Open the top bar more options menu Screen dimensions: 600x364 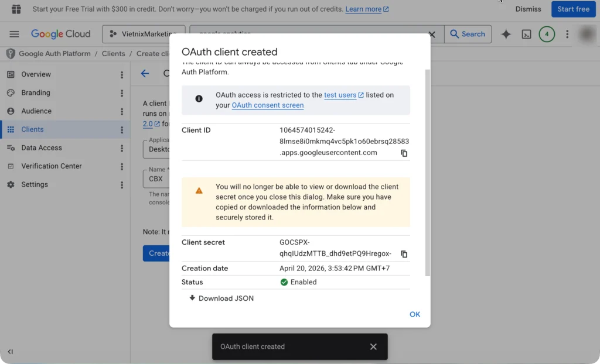tap(567, 35)
